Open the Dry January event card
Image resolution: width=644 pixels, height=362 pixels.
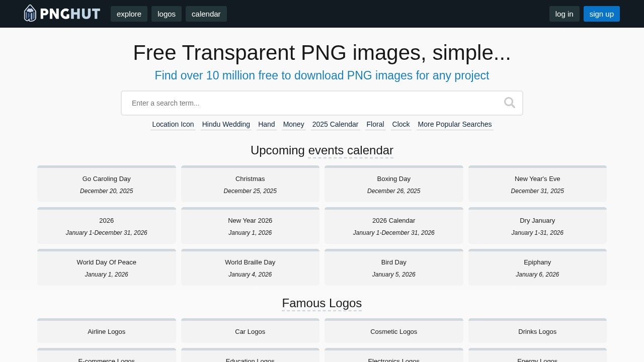tap(537, 226)
